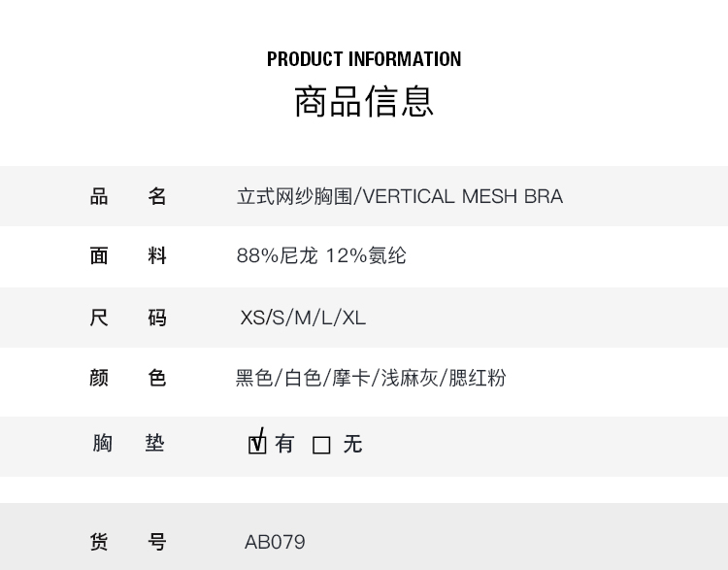
Task: Click the 88%尼龙 12%氨纶 fabric text
Action: coord(321,255)
